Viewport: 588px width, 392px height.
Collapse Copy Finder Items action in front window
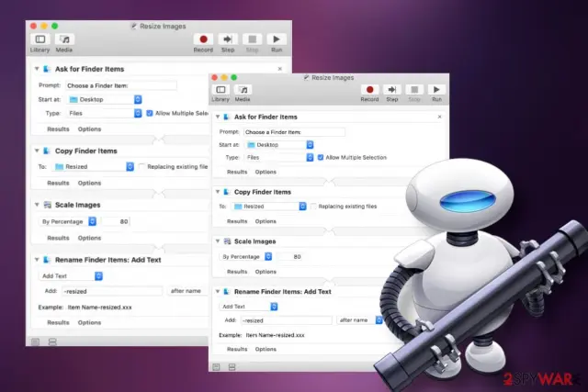click(x=218, y=192)
